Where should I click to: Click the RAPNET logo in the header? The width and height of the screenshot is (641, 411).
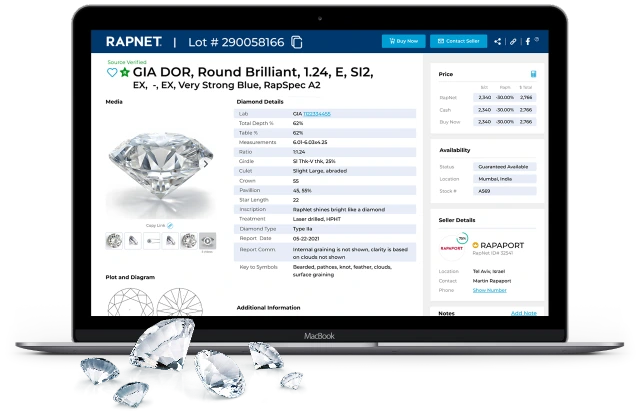pyautogui.click(x=134, y=42)
